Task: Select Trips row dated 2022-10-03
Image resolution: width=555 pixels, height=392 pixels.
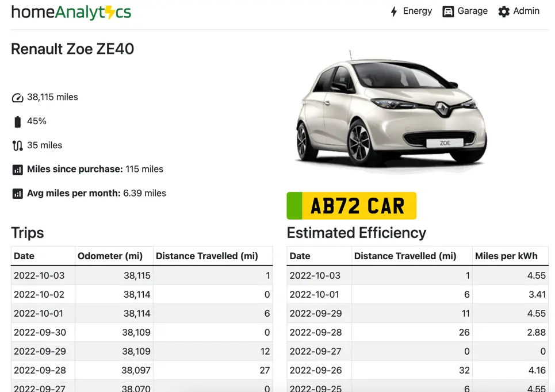Action: 142,275
